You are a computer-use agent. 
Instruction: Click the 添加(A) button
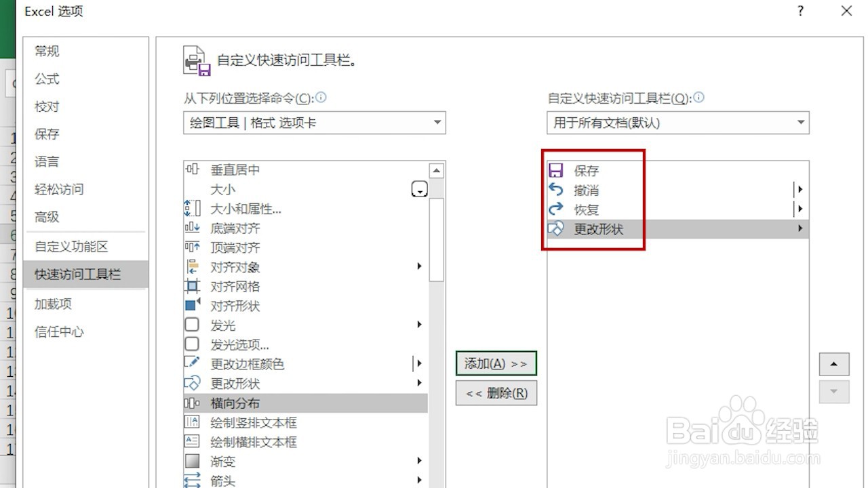[496, 363]
